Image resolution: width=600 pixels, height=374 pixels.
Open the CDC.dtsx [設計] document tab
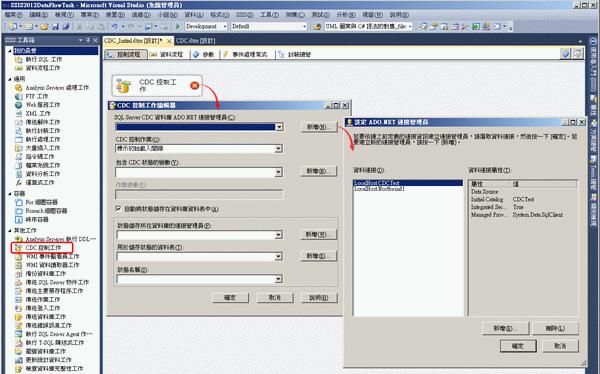tap(196, 41)
